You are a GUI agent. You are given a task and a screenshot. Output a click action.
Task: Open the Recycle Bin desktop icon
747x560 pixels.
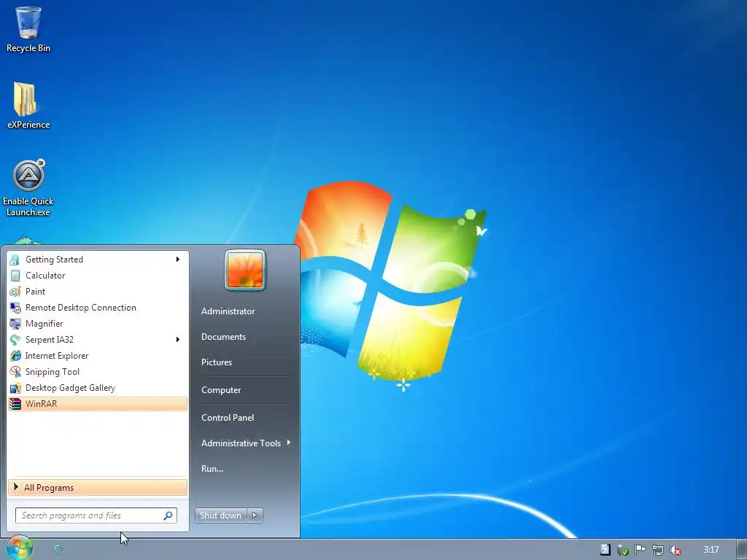pyautogui.click(x=28, y=23)
